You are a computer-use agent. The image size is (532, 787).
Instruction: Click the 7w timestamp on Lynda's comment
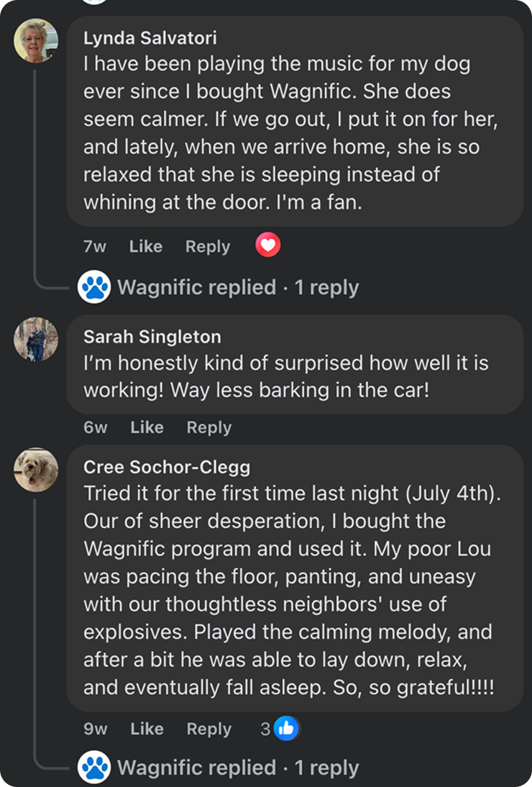[x=95, y=246]
